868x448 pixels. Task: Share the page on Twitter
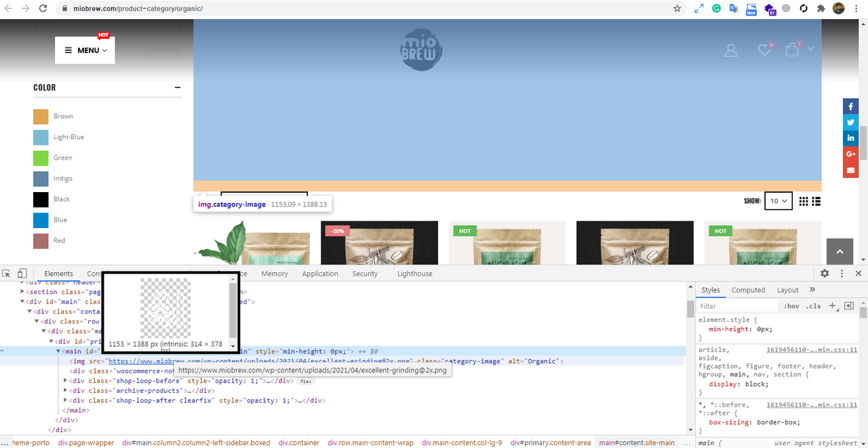point(850,122)
